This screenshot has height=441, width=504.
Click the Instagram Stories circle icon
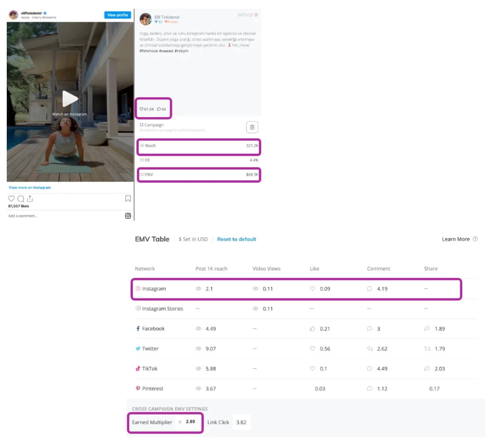(138, 308)
